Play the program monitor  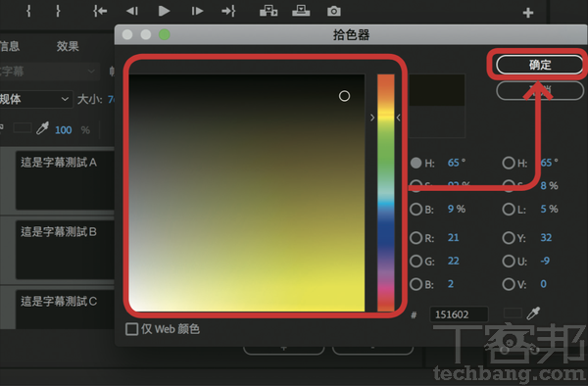tap(164, 11)
